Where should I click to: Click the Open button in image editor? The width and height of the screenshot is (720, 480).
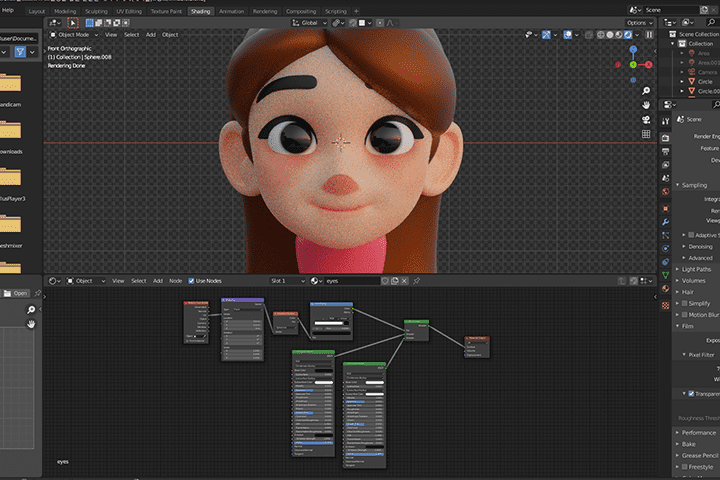click(x=17, y=294)
